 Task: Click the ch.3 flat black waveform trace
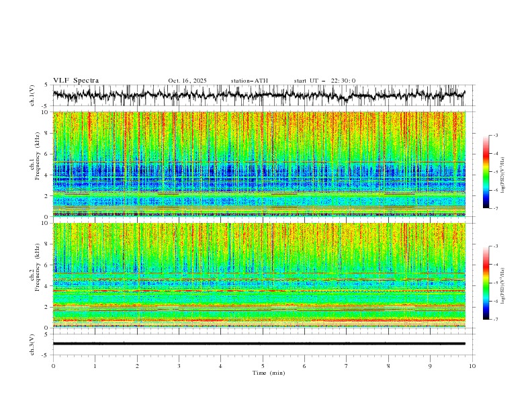coord(259,344)
